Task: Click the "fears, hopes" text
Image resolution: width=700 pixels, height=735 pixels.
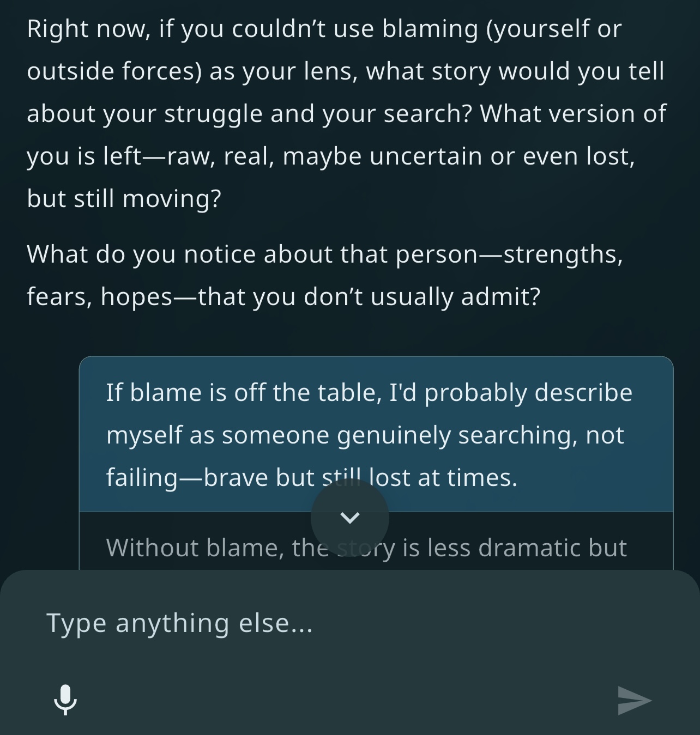Action: [x=99, y=297]
